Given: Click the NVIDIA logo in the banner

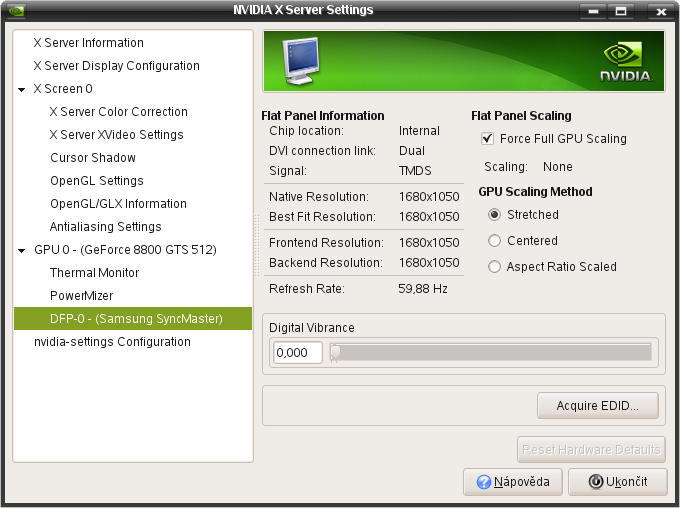Looking at the screenshot, I should pos(626,62).
